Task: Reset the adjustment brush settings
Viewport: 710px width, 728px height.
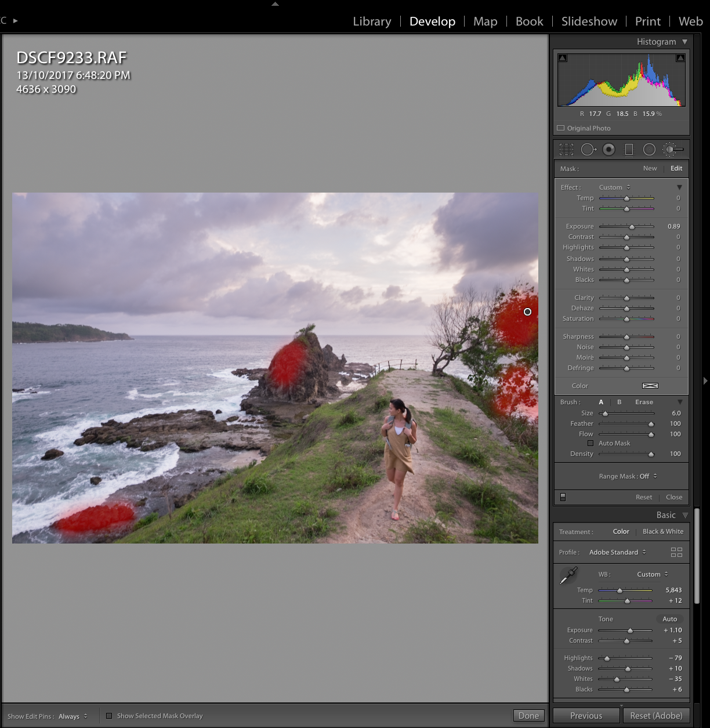Action: (x=643, y=497)
